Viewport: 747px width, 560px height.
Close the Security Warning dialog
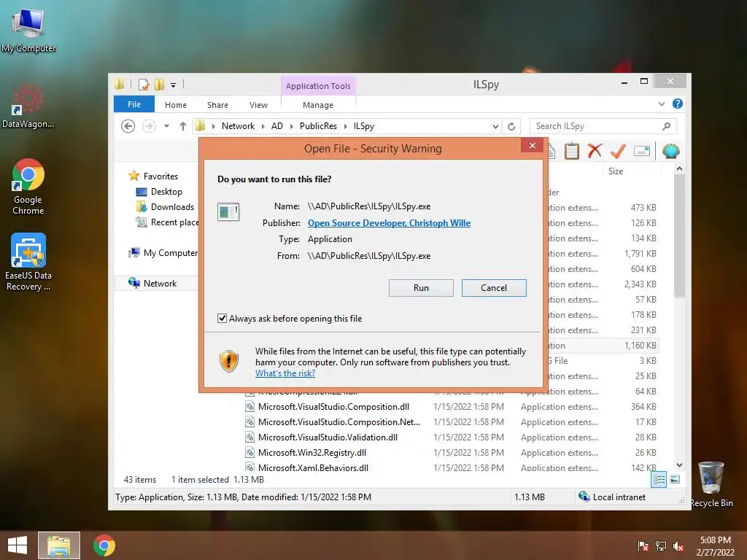(532, 145)
